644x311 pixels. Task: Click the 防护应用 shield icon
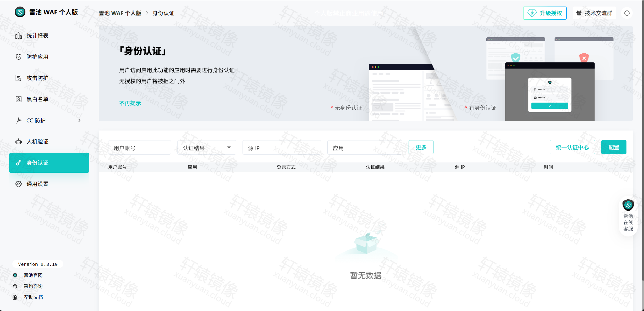point(19,57)
